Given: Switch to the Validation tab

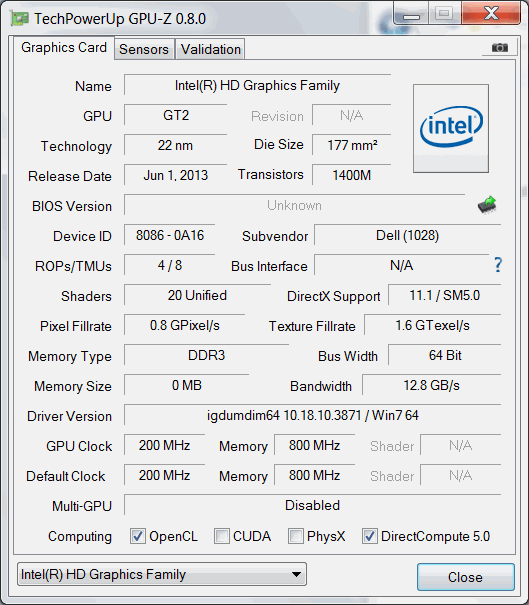Looking at the screenshot, I should click(211, 49).
